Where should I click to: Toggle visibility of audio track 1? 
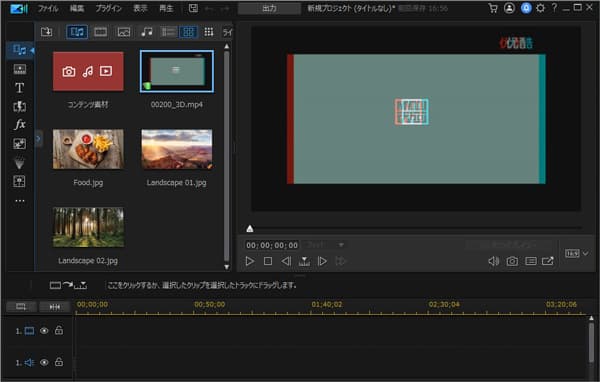[x=44, y=362]
